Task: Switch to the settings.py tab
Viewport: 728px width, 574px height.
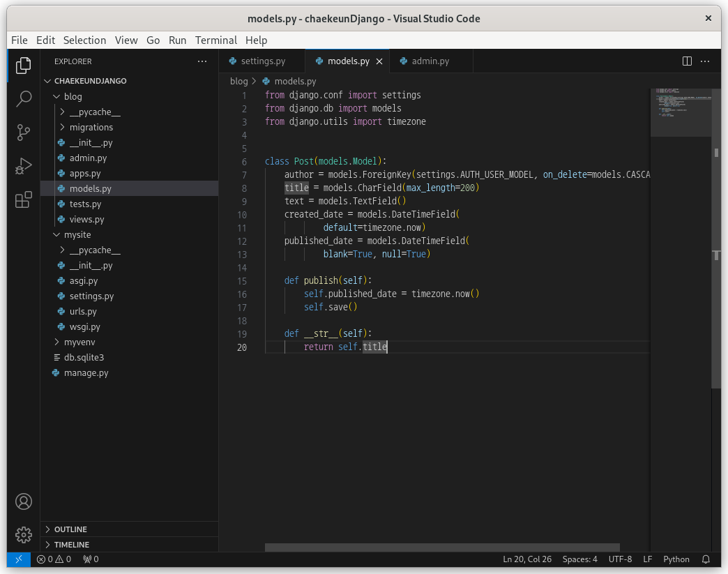Action: [x=262, y=61]
